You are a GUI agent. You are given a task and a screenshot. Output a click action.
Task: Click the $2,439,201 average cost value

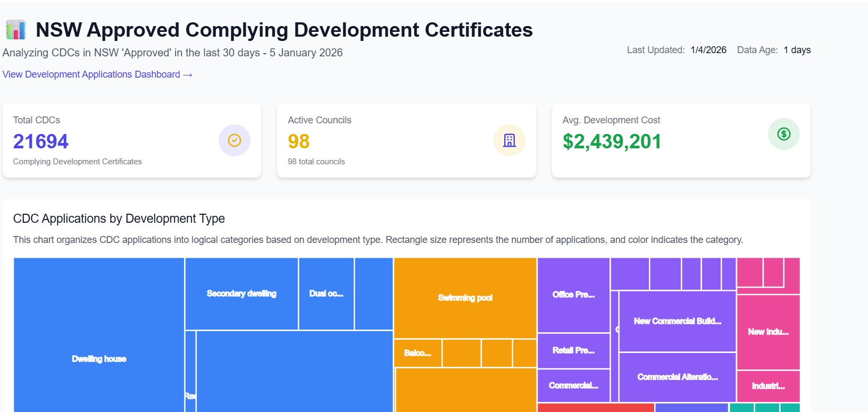click(x=612, y=141)
